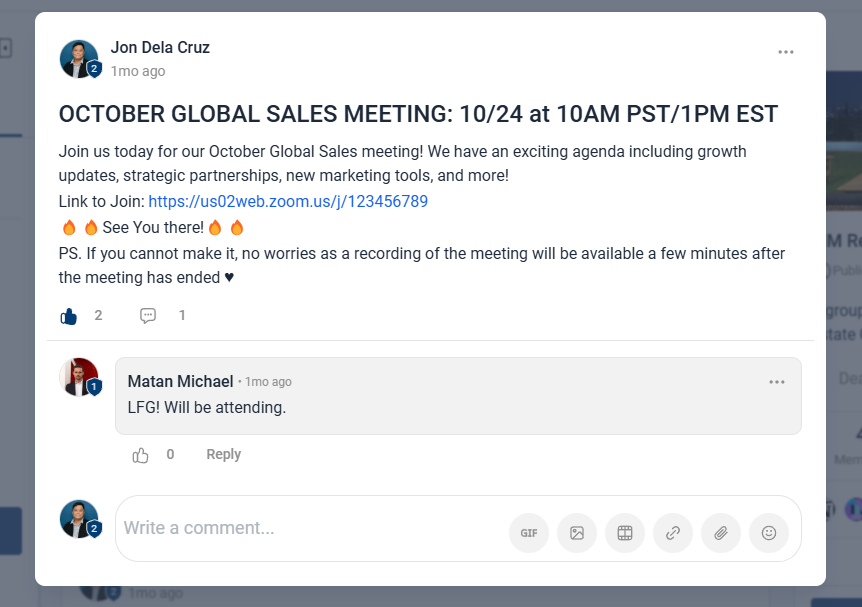Reply to Matan Michael's comment
This screenshot has height=607, width=862.
pyautogui.click(x=223, y=454)
